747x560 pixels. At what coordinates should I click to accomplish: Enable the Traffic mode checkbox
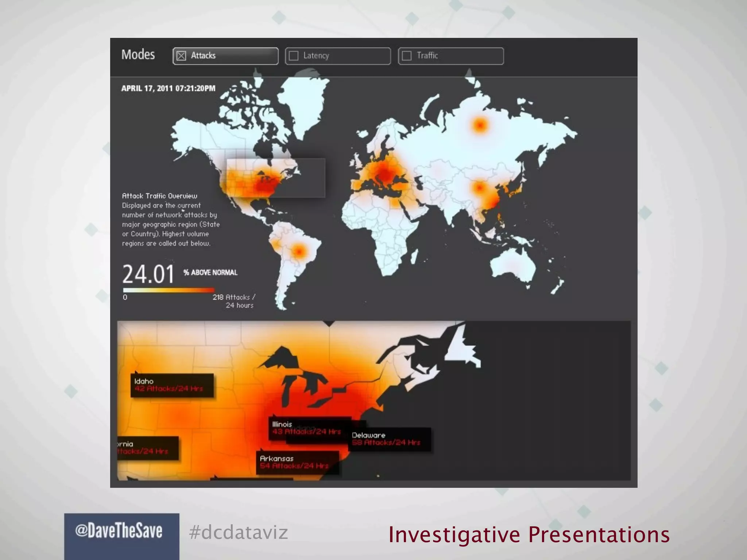(407, 56)
